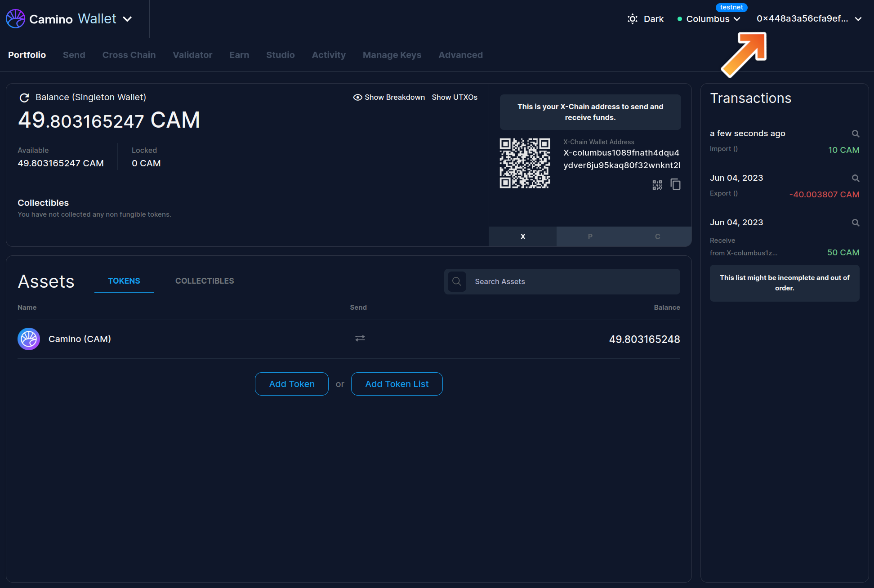The height and width of the screenshot is (588, 874).
Task: Go to the Cross Chain tab
Action: [x=129, y=55]
